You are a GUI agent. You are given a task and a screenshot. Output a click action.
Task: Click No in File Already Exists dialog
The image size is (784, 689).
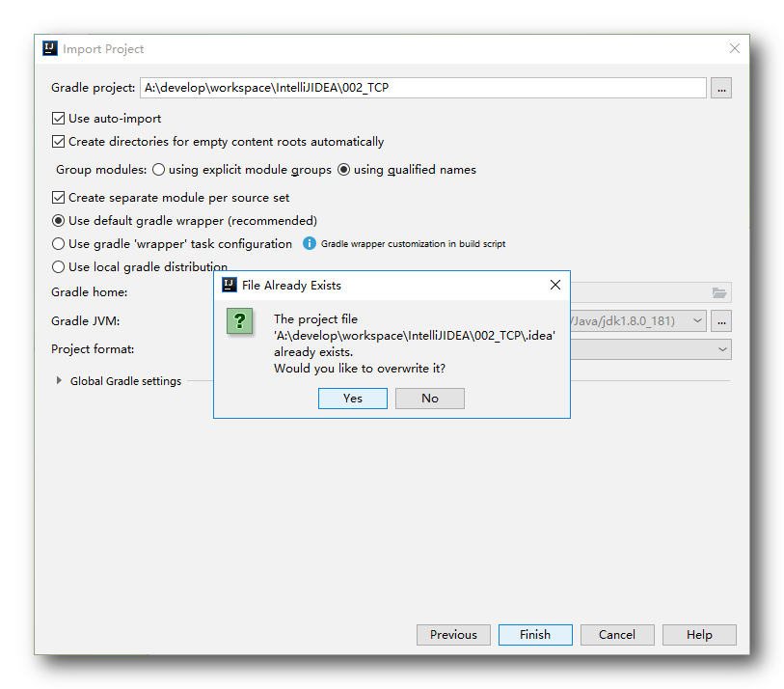point(429,399)
